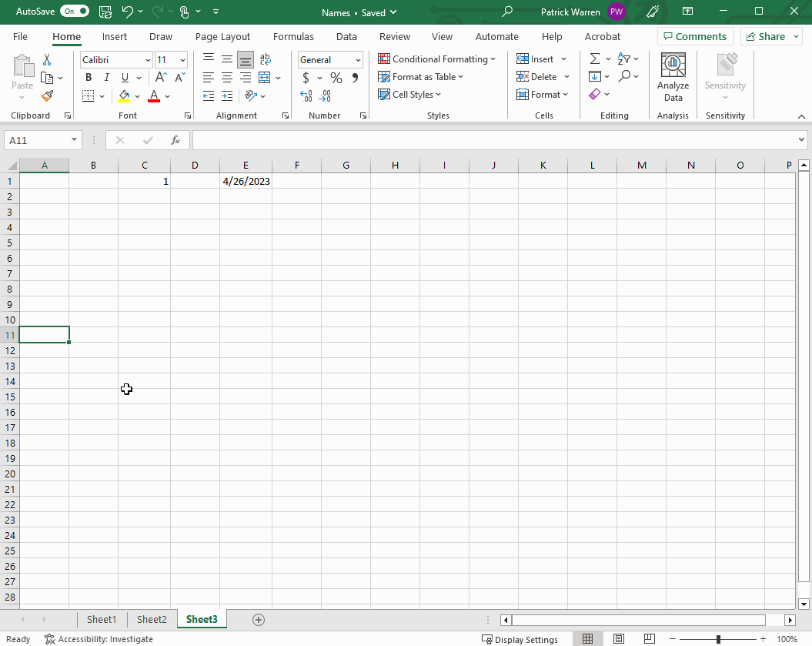The image size is (812, 646).
Task: Expand the formula bar
Action: click(x=801, y=140)
